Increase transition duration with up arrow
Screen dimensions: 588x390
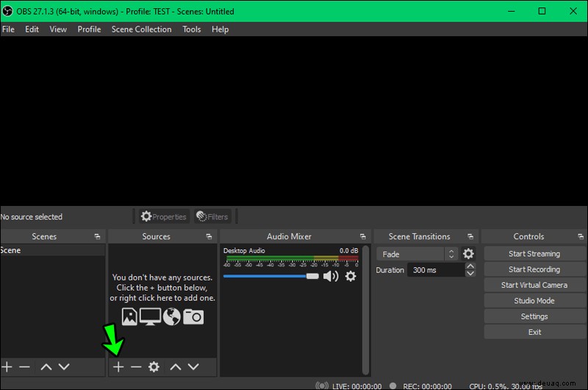coord(470,266)
